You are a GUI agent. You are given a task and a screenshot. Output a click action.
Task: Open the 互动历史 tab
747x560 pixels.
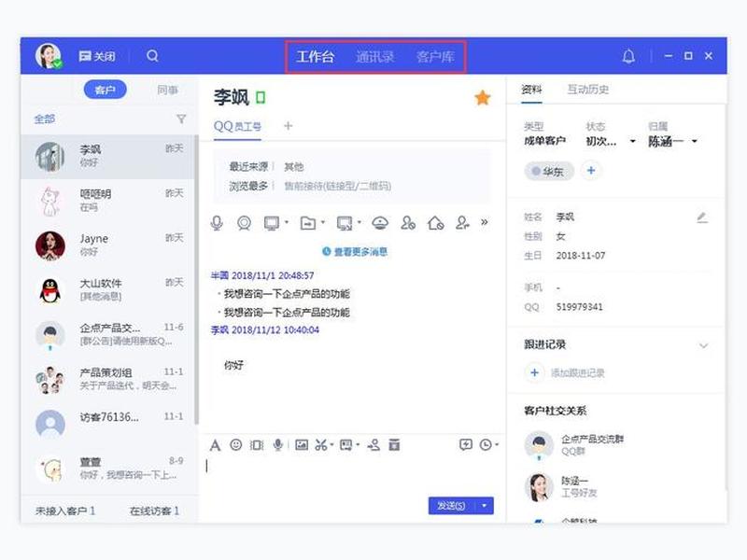coord(588,90)
